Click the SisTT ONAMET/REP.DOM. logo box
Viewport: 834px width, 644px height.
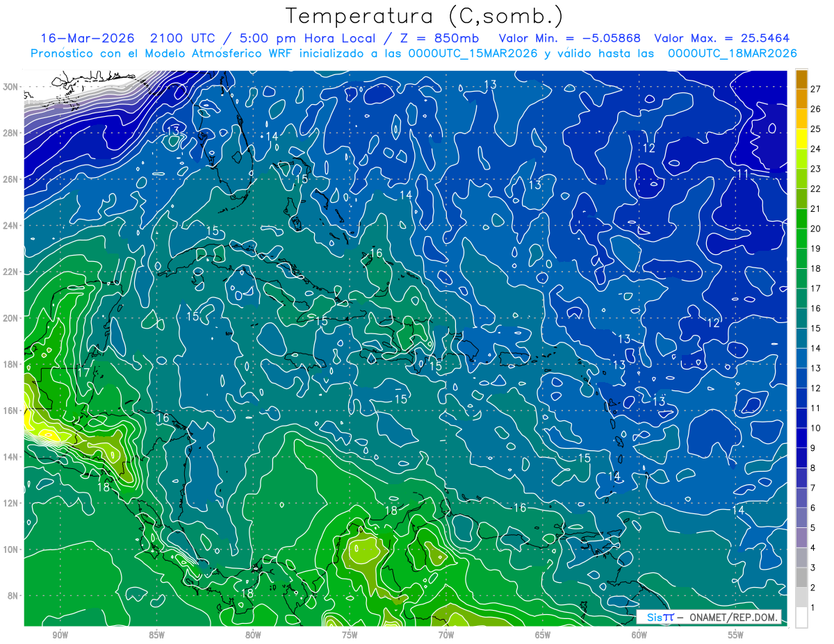coord(709,617)
